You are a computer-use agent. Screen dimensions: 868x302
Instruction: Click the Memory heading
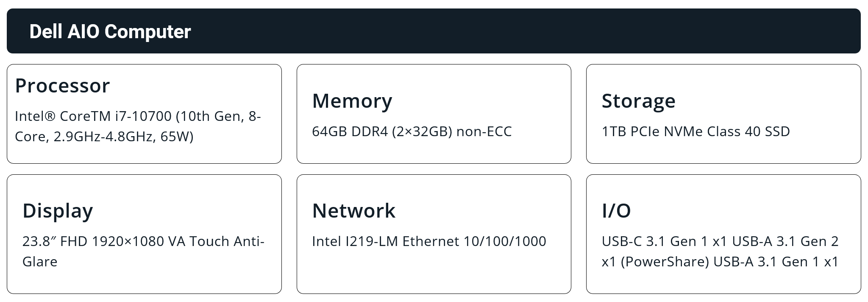point(352,101)
